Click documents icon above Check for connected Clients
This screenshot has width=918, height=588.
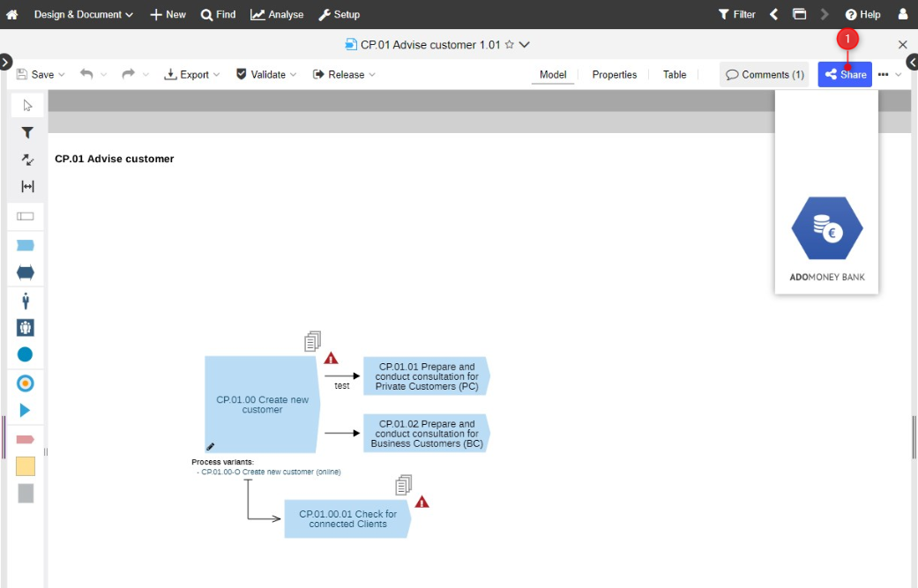pos(404,485)
